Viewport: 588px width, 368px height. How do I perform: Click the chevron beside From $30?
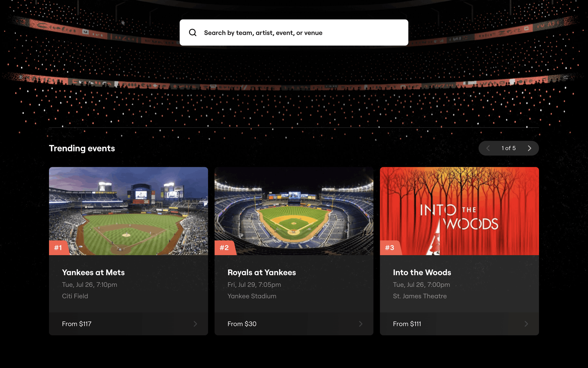(361, 324)
